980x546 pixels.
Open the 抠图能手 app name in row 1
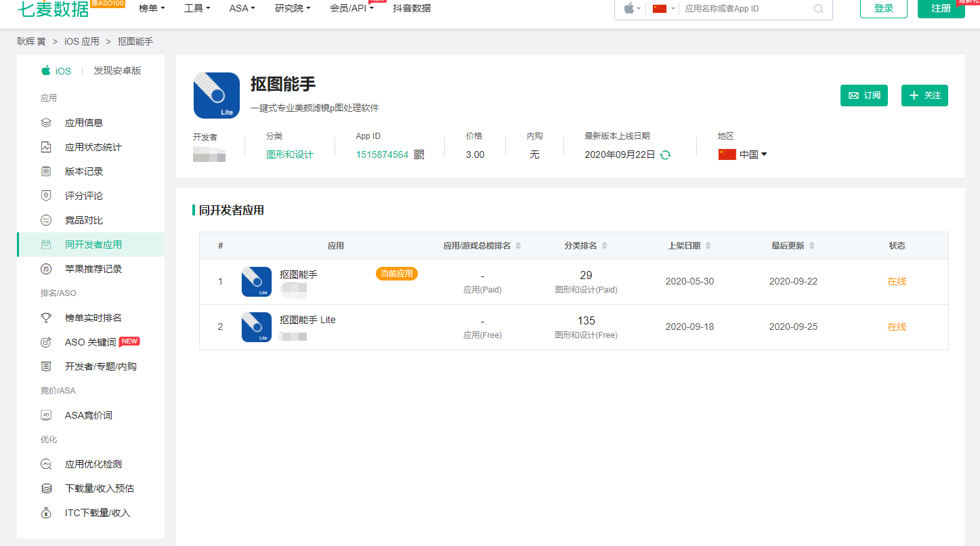click(299, 274)
